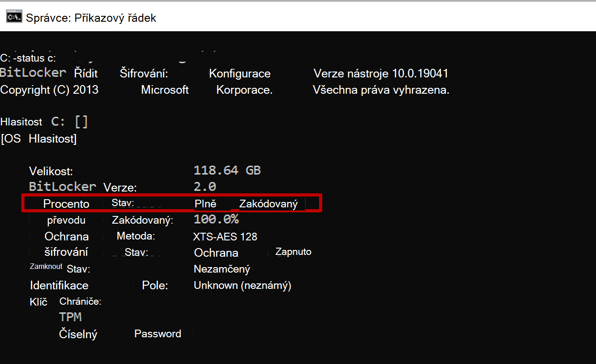Click the 'Správce: Příkazový řádek' window title

click(91, 18)
